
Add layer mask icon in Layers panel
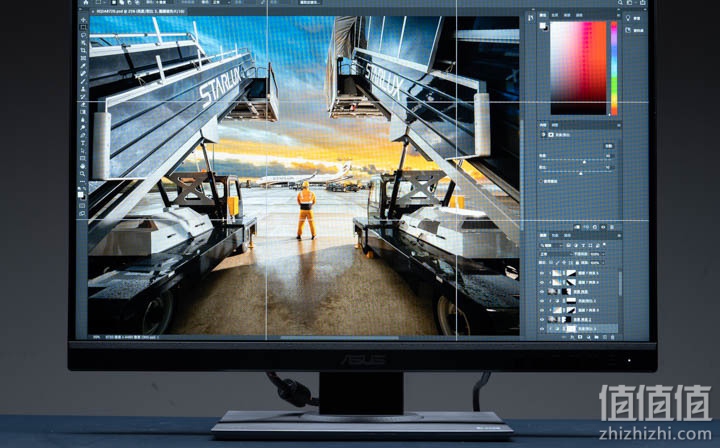(580, 337)
